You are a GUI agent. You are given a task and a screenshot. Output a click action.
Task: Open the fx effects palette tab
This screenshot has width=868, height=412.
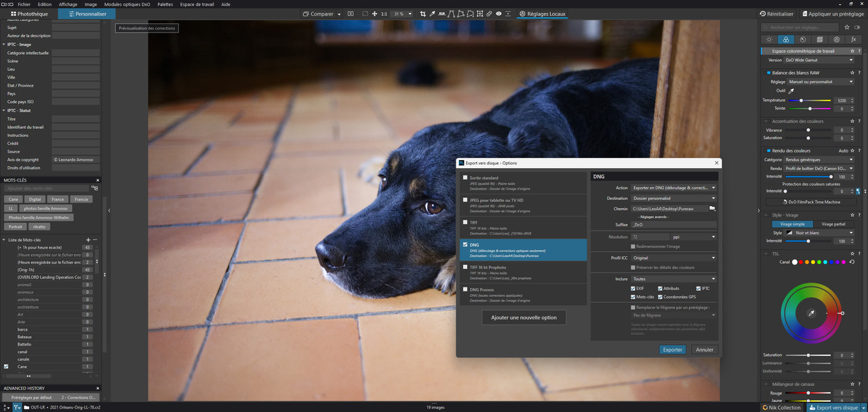point(854,39)
